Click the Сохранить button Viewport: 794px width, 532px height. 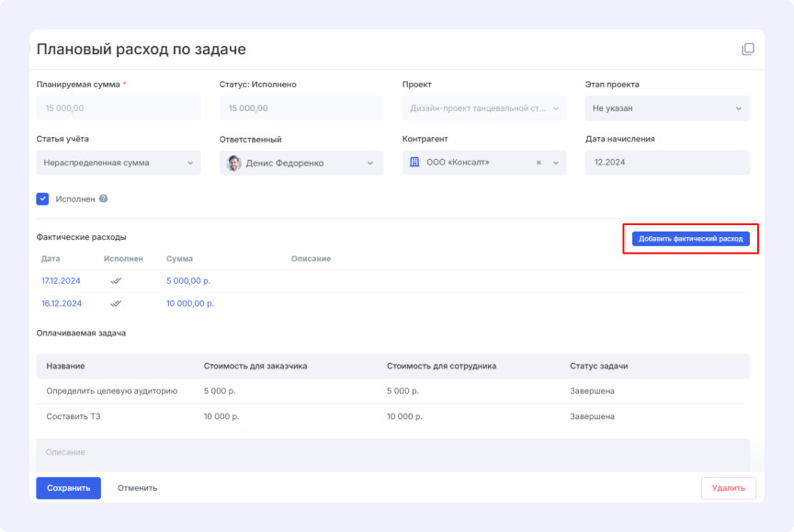pyautogui.click(x=69, y=488)
